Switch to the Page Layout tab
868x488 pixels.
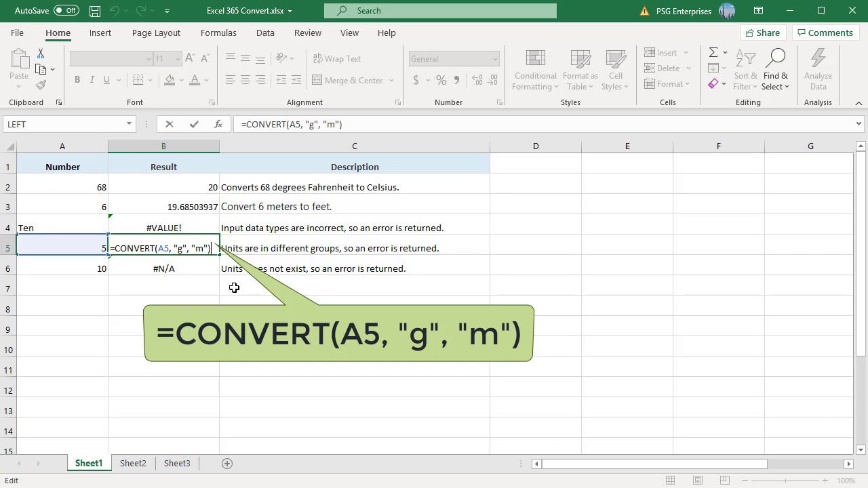tap(156, 33)
